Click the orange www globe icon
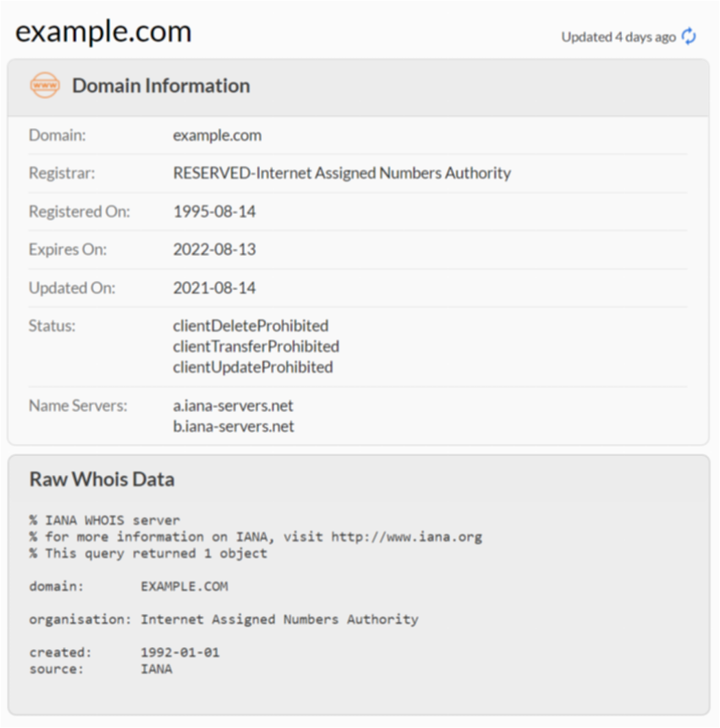Image resolution: width=720 pixels, height=728 pixels. tap(45, 86)
